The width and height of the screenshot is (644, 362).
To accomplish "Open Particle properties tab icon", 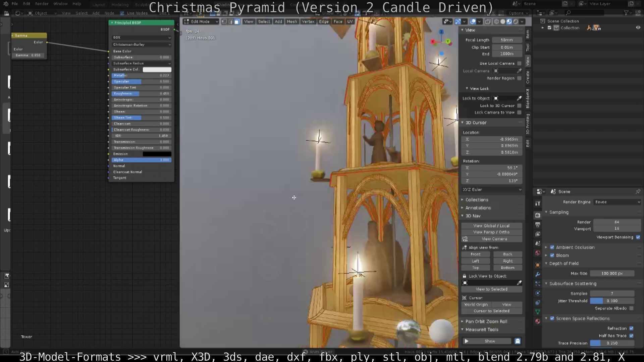I will (538, 284).
